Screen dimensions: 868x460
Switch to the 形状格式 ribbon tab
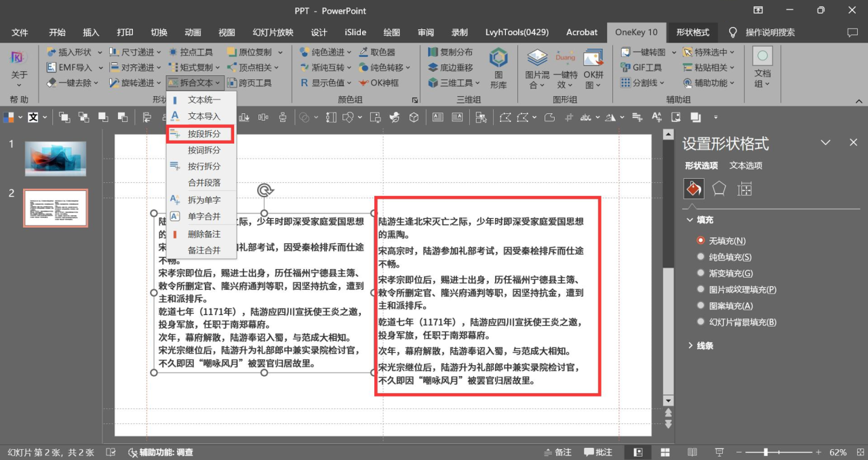(692, 32)
